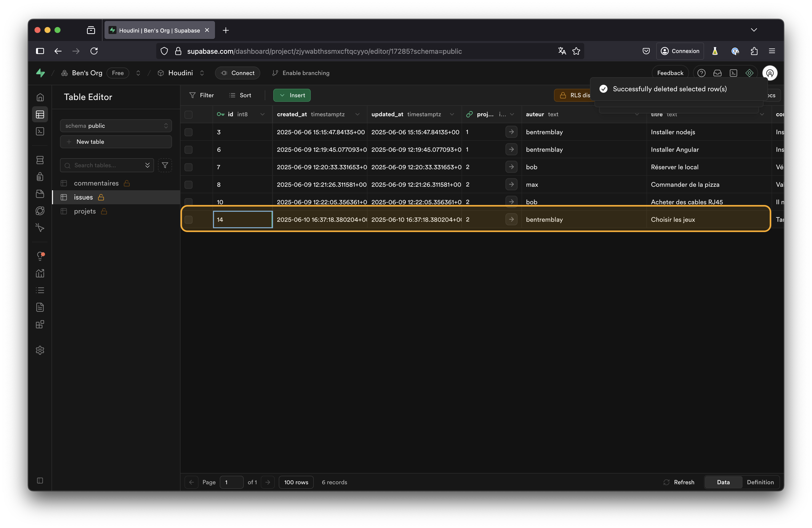Check the row with id 7
Viewport: 812px width, 528px height.
pos(188,167)
